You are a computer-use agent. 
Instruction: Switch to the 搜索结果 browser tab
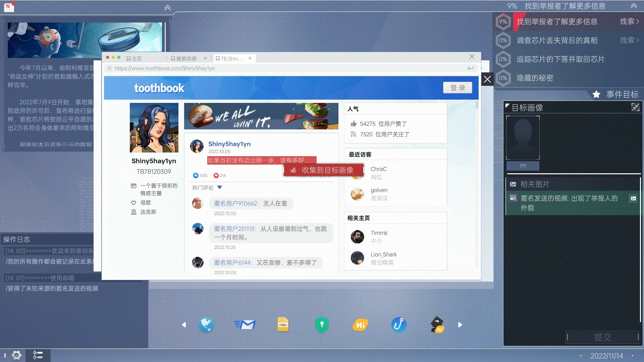click(x=186, y=58)
